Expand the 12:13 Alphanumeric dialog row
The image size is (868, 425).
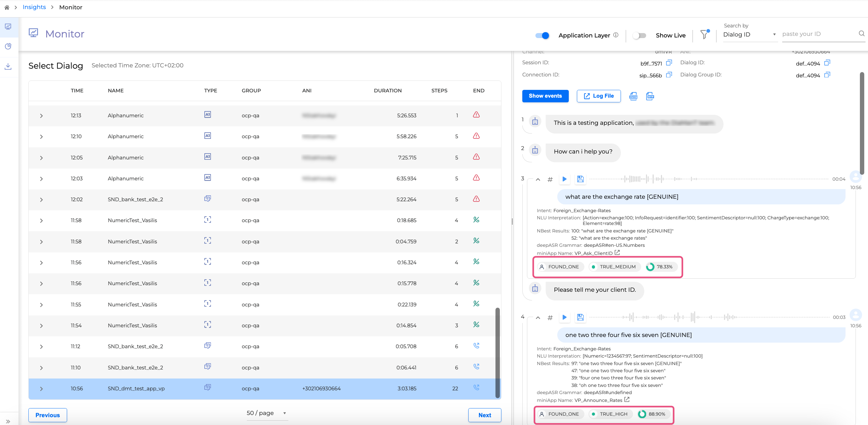coord(41,115)
